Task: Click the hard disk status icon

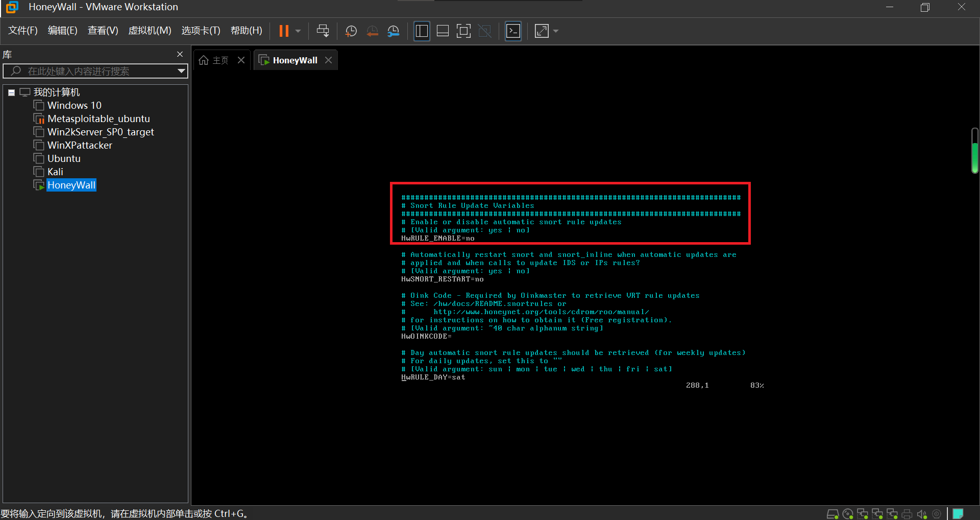Action: pyautogui.click(x=832, y=514)
